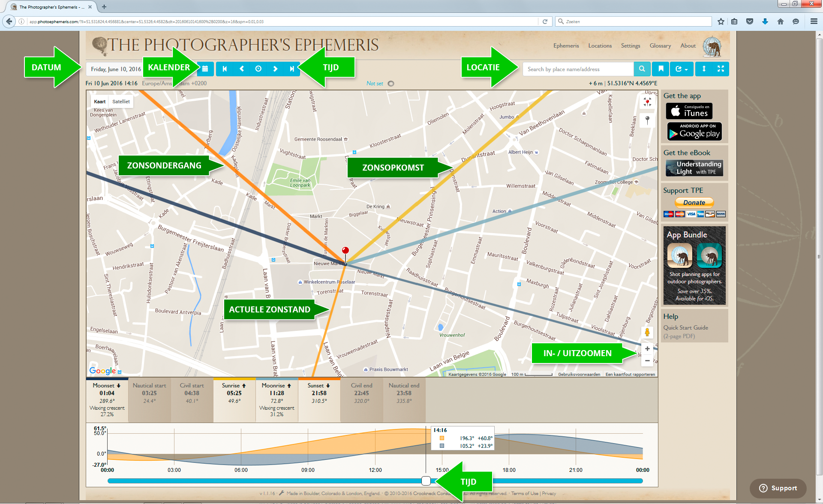The height and width of the screenshot is (504, 823).
Task: Click the location search magnifier button
Action: click(x=642, y=69)
